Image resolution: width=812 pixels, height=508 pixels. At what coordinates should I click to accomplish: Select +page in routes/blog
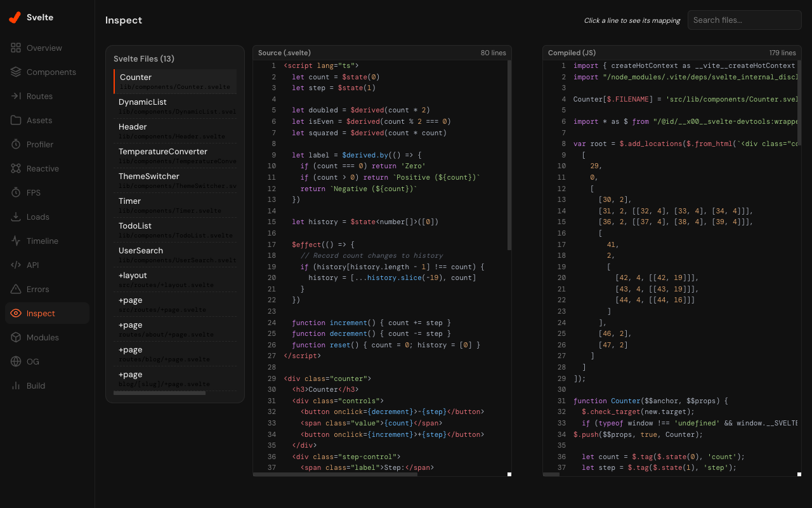coord(175,354)
